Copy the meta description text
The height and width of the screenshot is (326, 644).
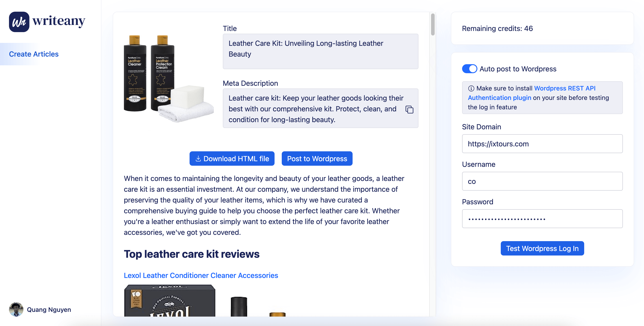(409, 109)
